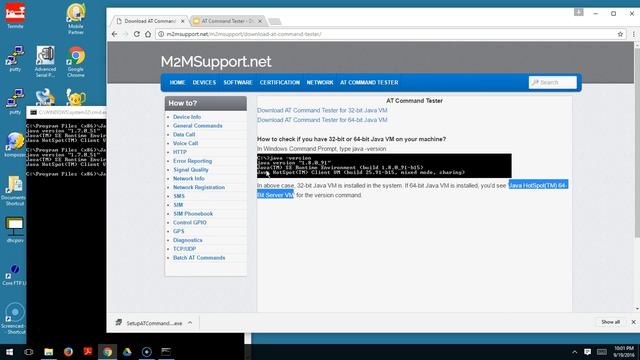Open the Control GPIO how-to link
640x360 pixels.
point(189,222)
